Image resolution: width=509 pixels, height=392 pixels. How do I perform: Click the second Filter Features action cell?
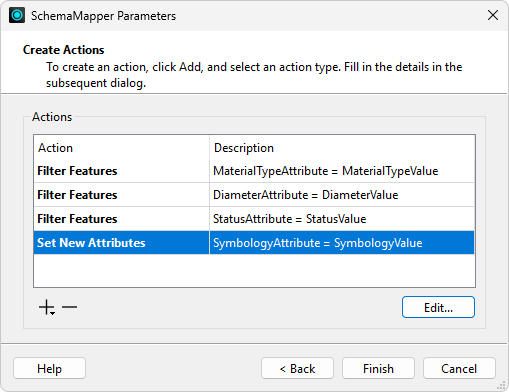coord(121,195)
